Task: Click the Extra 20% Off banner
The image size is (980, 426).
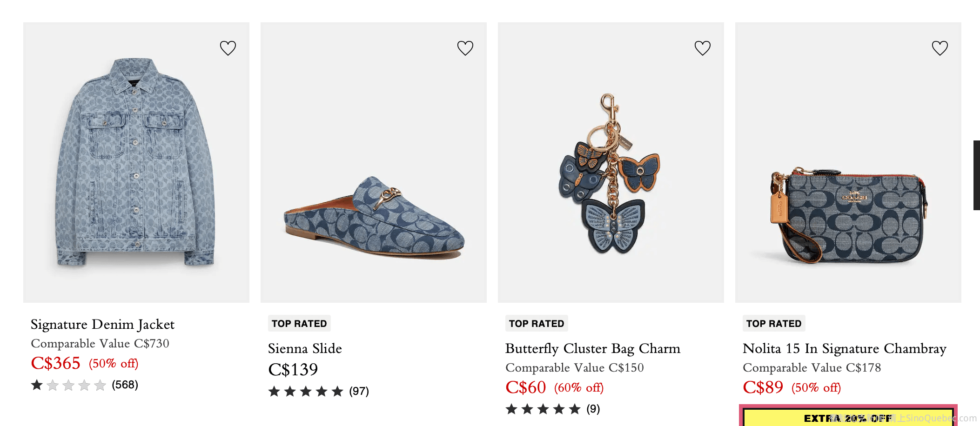Action: (848, 417)
